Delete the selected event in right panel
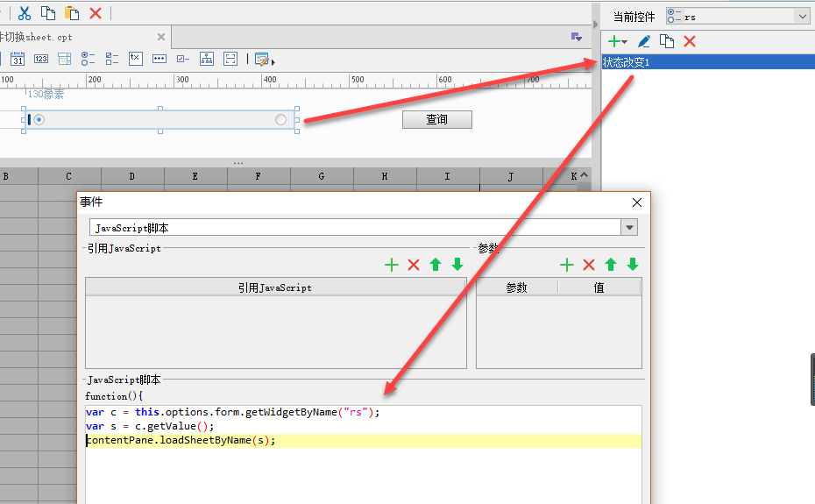 coord(690,41)
